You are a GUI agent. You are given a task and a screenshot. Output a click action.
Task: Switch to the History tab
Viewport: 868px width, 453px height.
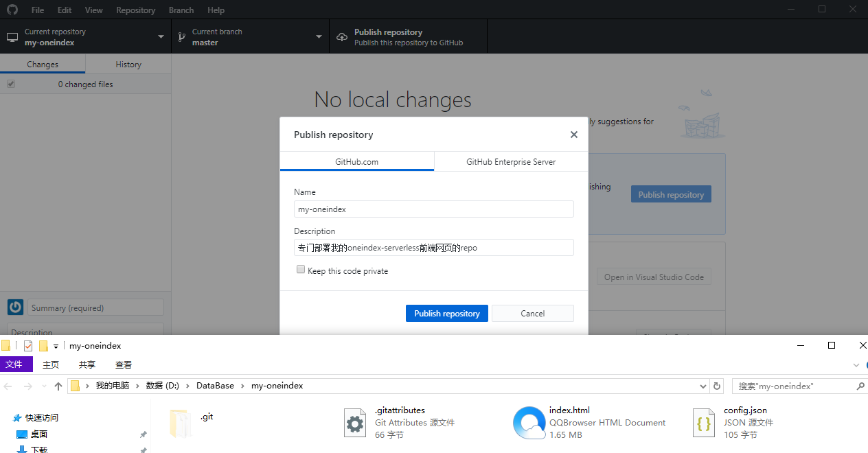coord(128,63)
